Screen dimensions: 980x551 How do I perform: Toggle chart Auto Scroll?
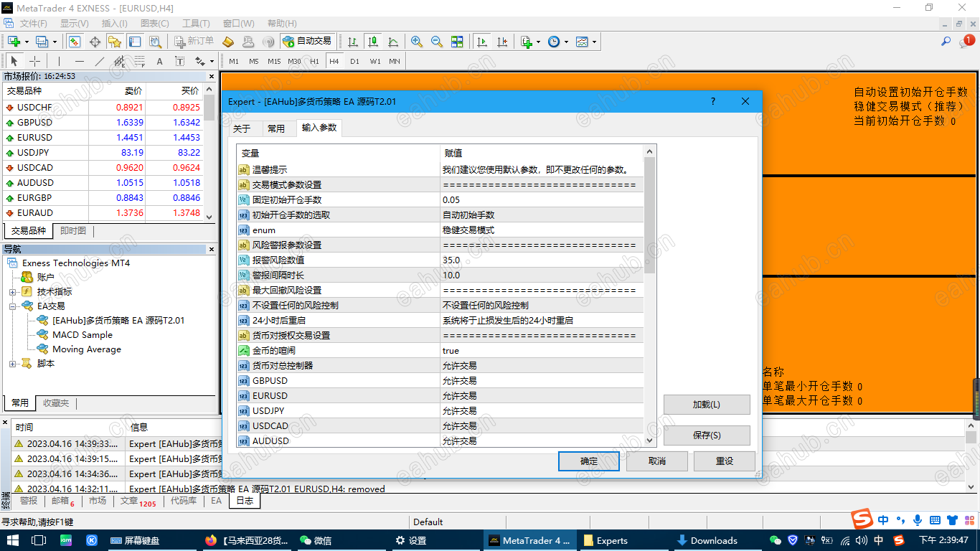click(482, 42)
